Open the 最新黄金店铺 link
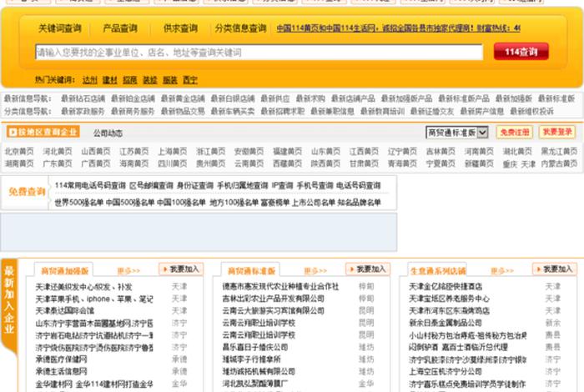This screenshot has height=392, width=584. 183,98
